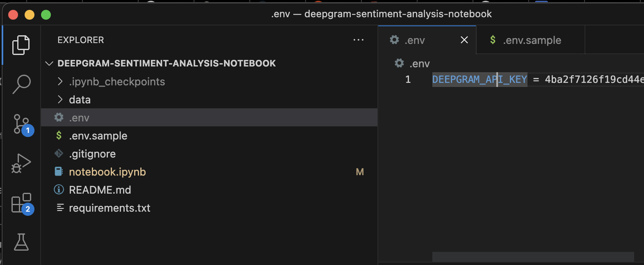Viewport: 644px width, 265px height.
Task: Select .env file in Explorer tree
Action: tap(209, 118)
